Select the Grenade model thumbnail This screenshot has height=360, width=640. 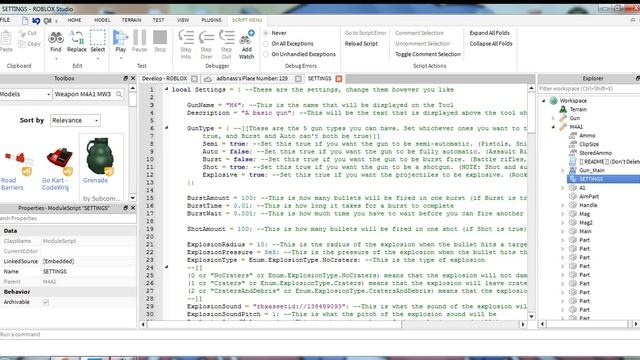[100, 157]
